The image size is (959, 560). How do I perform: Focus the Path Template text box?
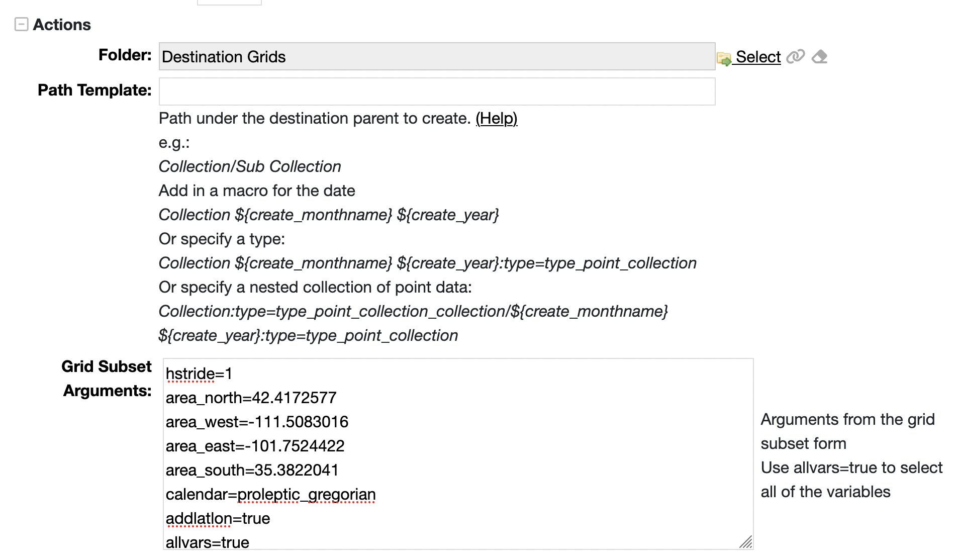point(436,91)
